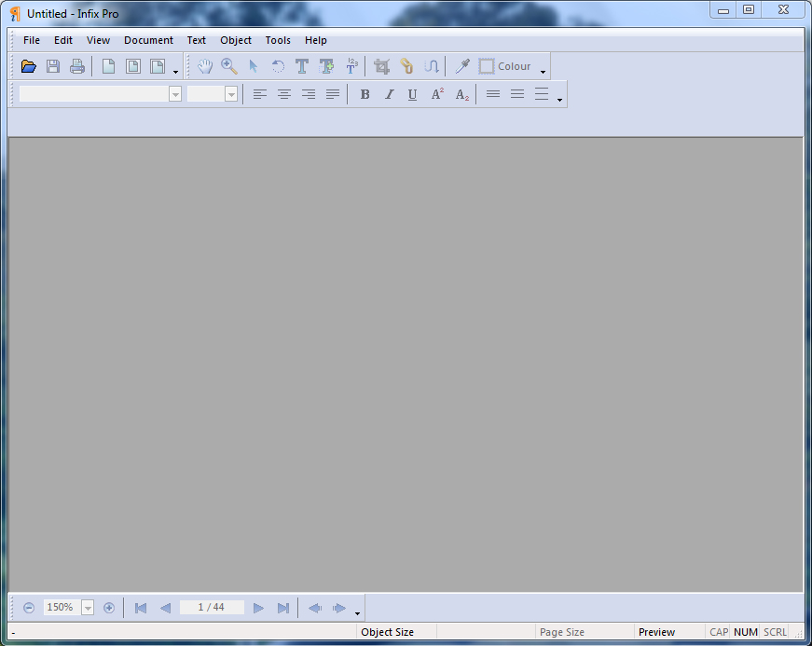The width and height of the screenshot is (812, 646).
Task: Expand the 150% zoom level dropdown
Action: tap(88, 608)
